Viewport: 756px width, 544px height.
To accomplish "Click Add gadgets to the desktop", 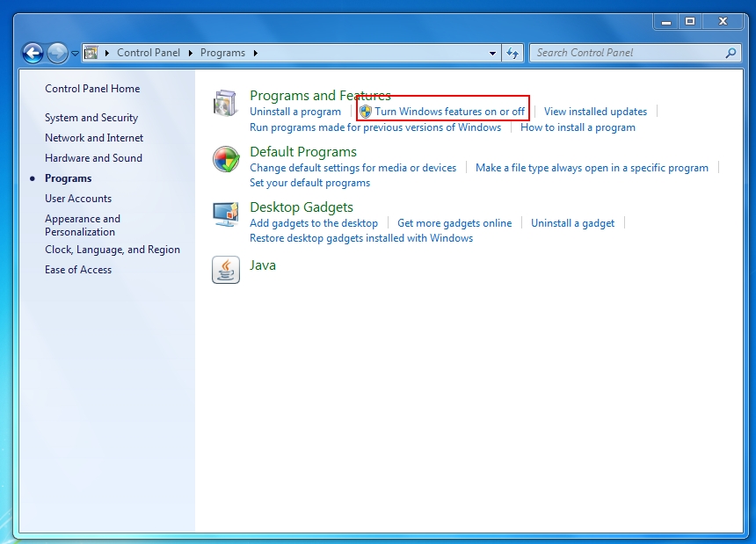I will click(314, 223).
